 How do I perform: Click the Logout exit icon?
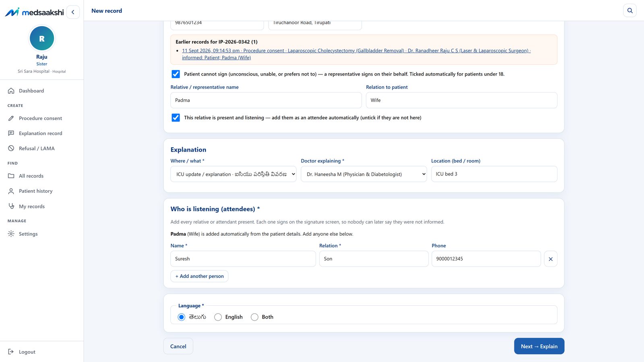11,352
